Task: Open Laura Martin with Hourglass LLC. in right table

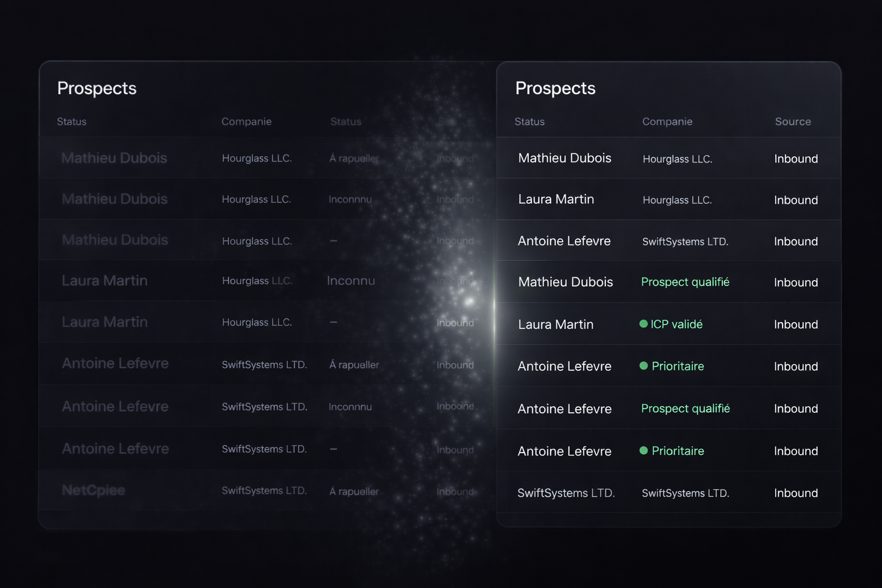Action: click(556, 199)
